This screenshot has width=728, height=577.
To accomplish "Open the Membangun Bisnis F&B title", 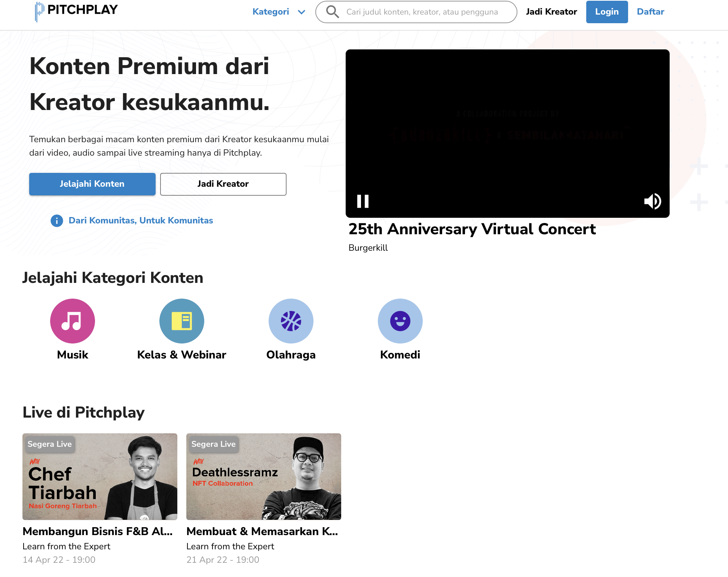I will click(x=98, y=531).
